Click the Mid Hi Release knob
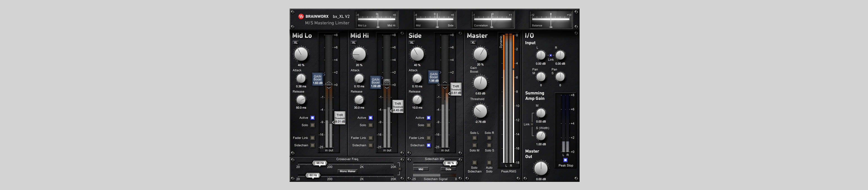868x190 pixels. click(x=359, y=100)
